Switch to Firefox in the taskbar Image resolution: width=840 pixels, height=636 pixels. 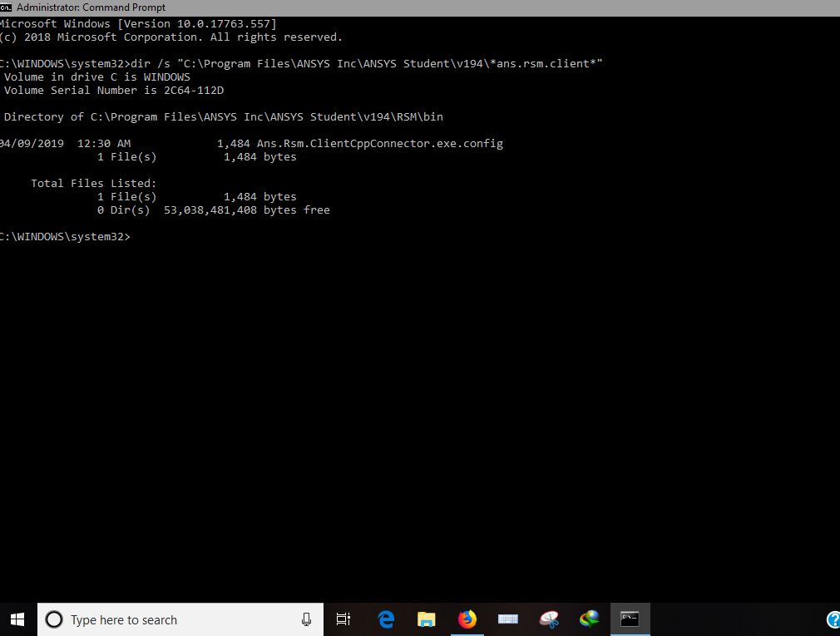click(467, 619)
